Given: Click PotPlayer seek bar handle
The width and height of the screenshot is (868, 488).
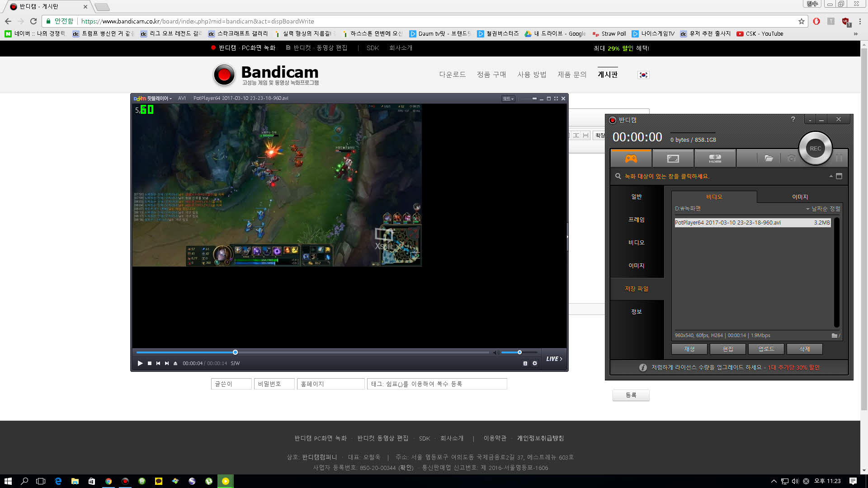Looking at the screenshot, I should tap(235, 352).
